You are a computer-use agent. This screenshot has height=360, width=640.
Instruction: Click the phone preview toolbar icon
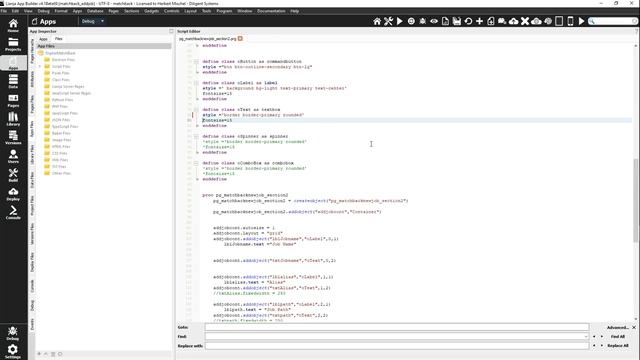pos(571,21)
